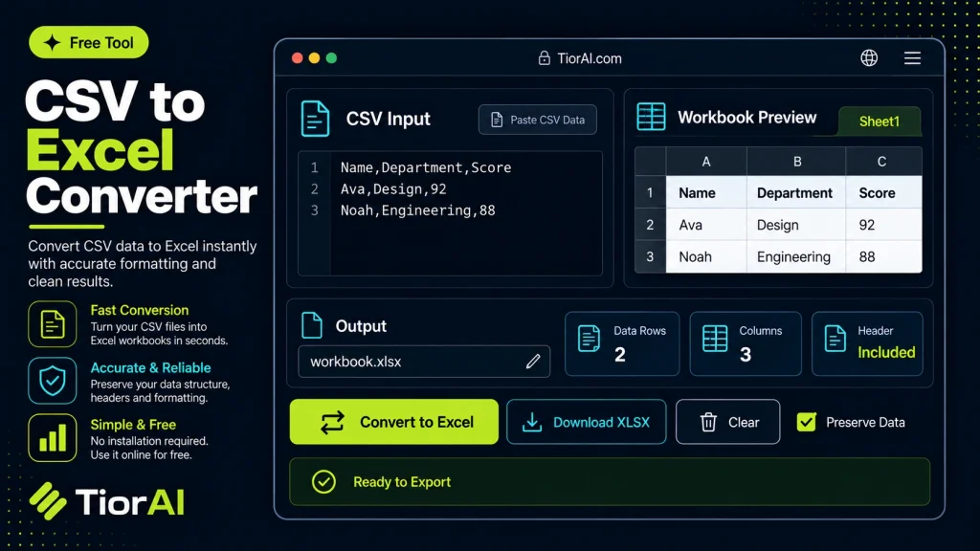The height and width of the screenshot is (551, 980).
Task: Click the sparkle star in Free Tool badge
Action: tap(52, 42)
